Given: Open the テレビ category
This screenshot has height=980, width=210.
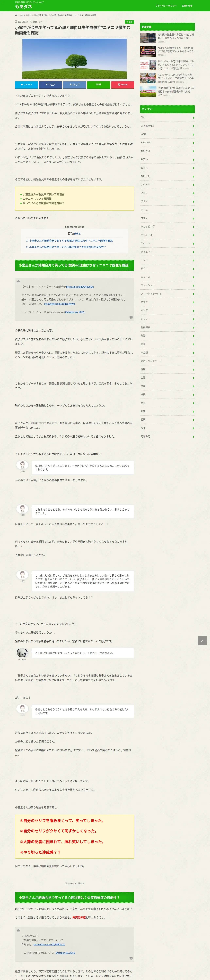Looking at the screenshot, I should click(167, 260).
